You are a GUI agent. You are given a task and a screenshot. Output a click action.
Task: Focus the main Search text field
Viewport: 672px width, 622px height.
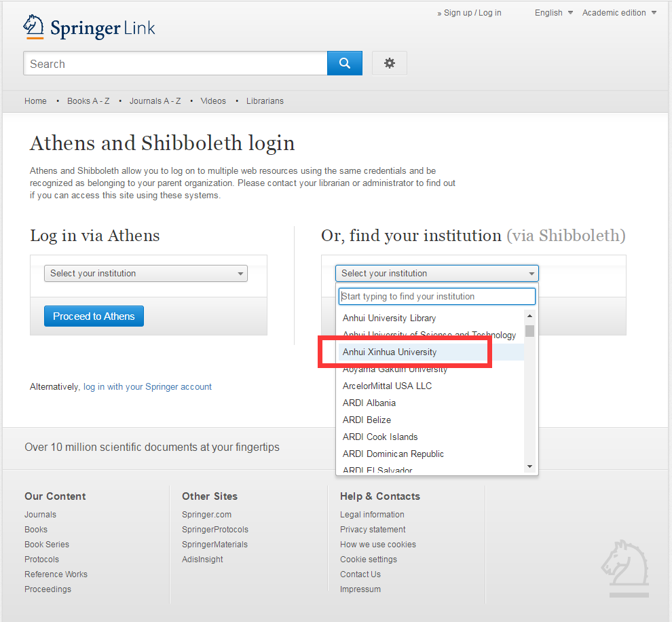tap(175, 64)
